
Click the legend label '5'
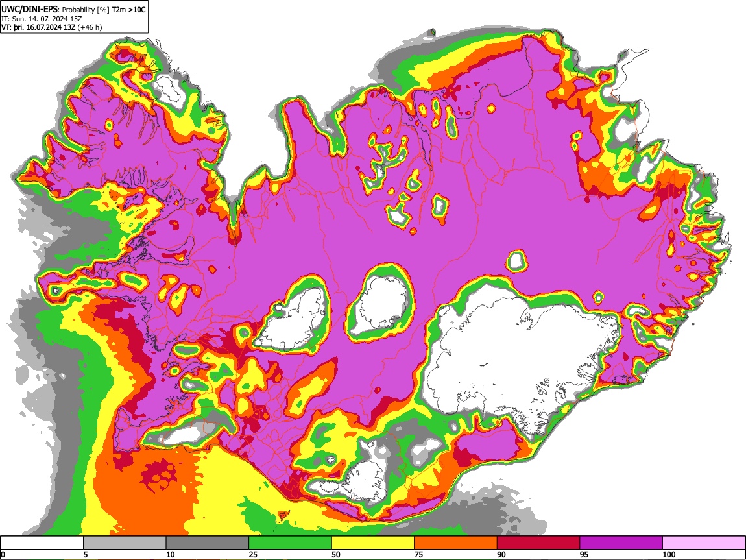pos(86,555)
